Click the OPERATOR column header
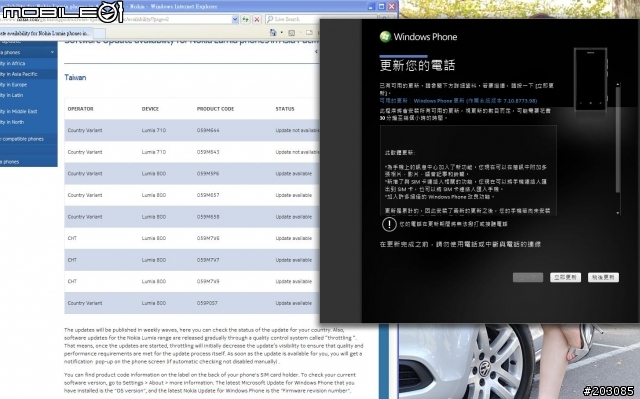The height and width of the screenshot is (399, 640). pyautogui.click(x=80, y=109)
